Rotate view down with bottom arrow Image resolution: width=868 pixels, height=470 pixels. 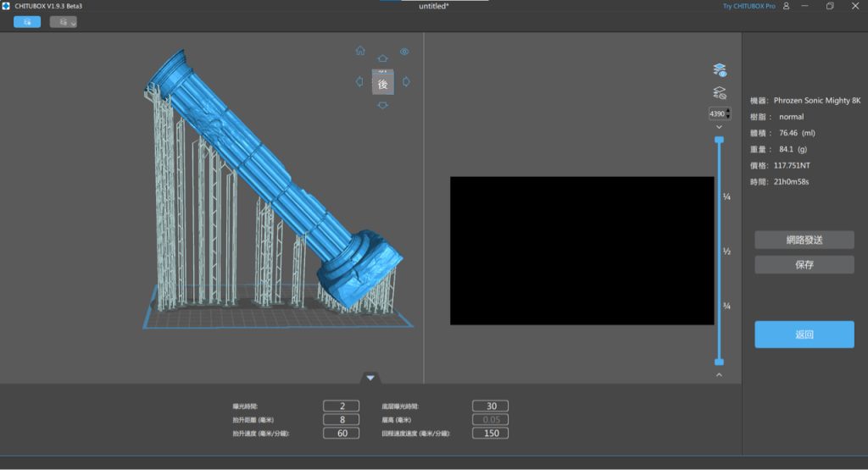(382, 105)
